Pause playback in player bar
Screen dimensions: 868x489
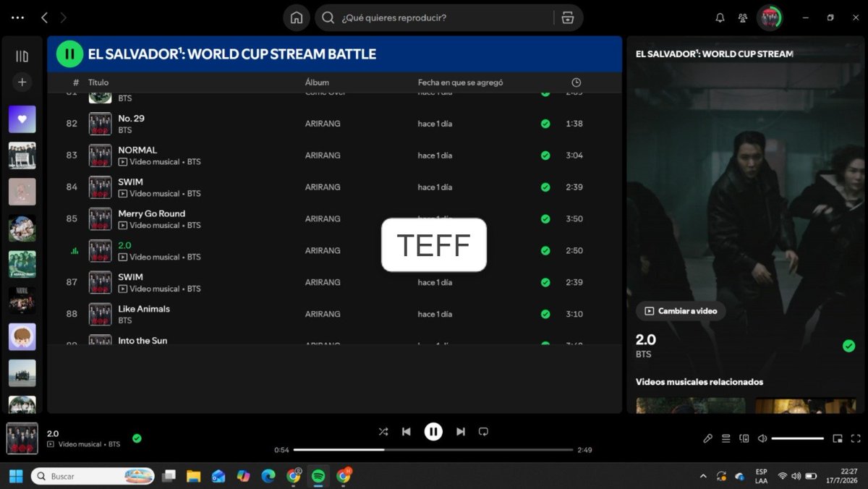tap(433, 432)
